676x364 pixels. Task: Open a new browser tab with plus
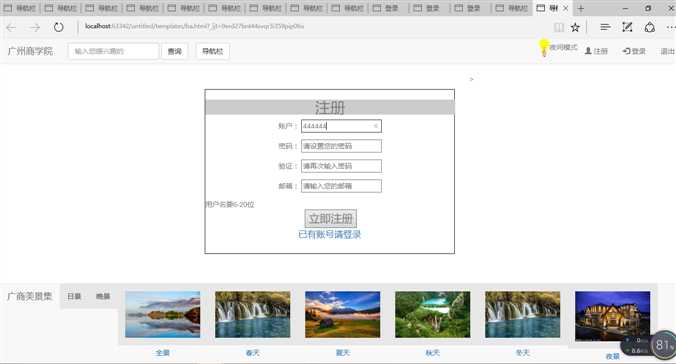[x=581, y=8]
